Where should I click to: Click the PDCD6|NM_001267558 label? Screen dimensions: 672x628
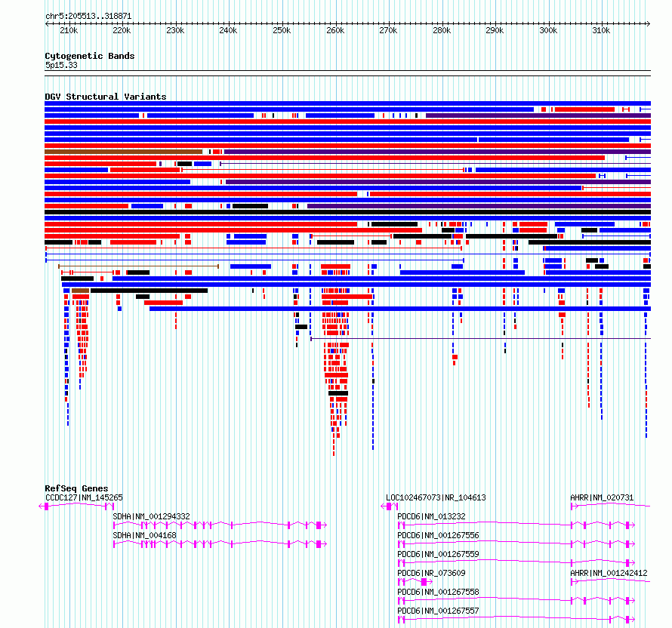click(438, 592)
